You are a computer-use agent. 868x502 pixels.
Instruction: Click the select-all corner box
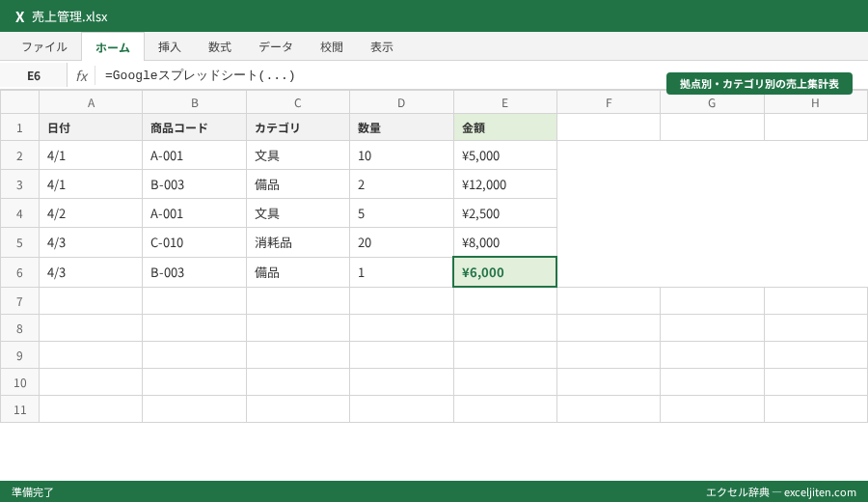20,102
